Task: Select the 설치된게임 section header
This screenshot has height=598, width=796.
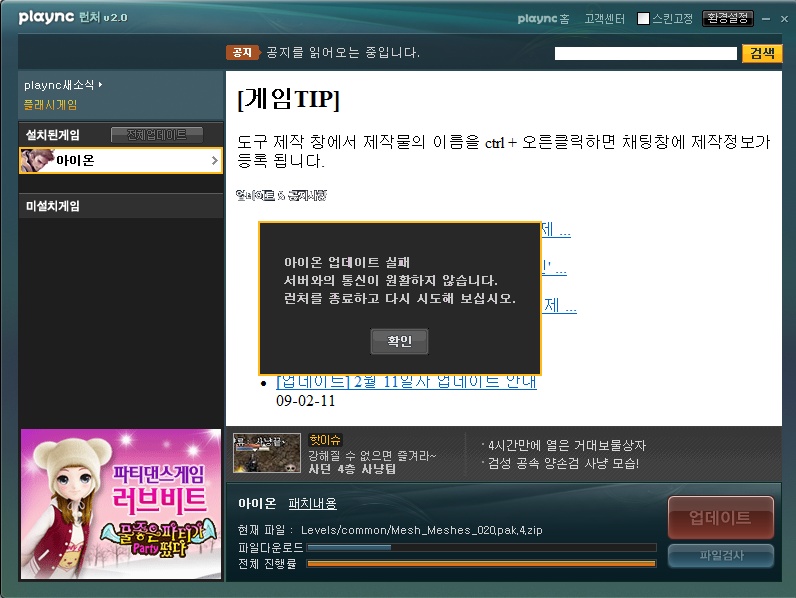Action: (x=53, y=135)
